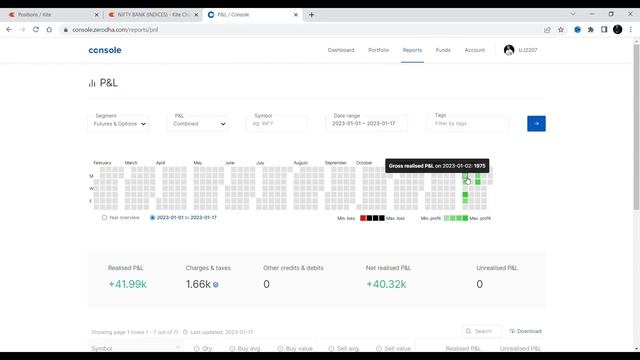Open a new browser tab
Screen dimensions: 640x360
tap(311, 15)
